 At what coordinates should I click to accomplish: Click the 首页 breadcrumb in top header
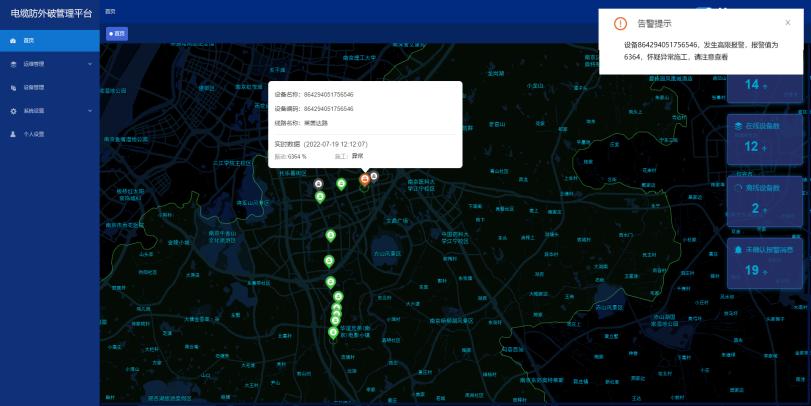click(x=110, y=11)
